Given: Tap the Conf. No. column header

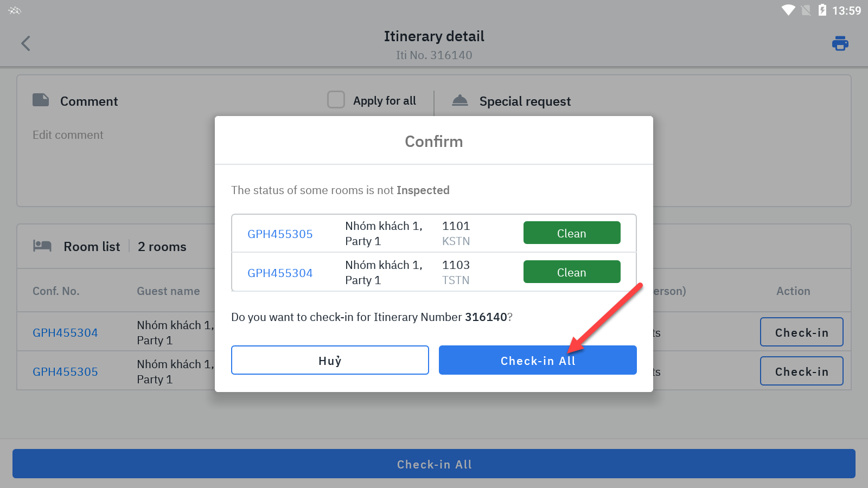Looking at the screenshot, I should point(56,291).
